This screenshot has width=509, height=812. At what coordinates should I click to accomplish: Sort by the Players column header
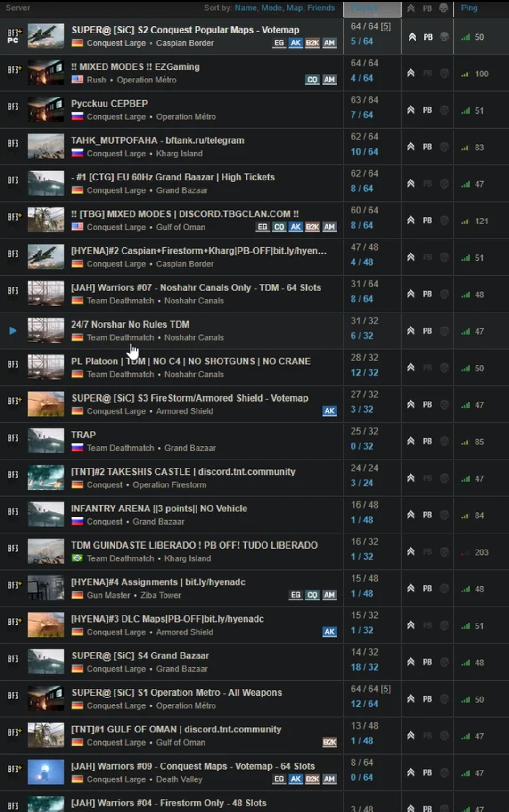pos(372,8)
